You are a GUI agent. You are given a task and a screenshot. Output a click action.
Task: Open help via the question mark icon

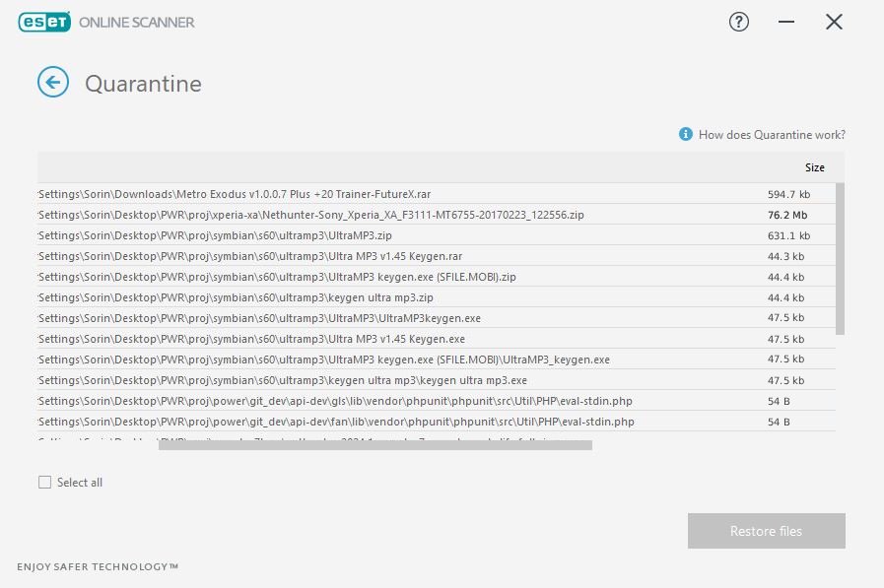[738, 22]
